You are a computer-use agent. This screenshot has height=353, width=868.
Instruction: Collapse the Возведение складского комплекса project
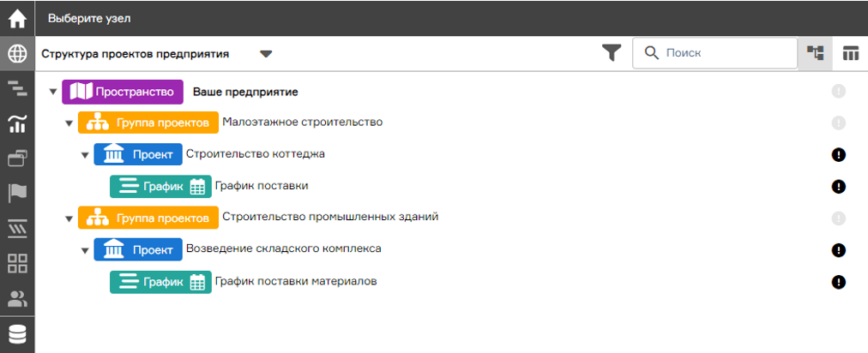coord(85,250)
